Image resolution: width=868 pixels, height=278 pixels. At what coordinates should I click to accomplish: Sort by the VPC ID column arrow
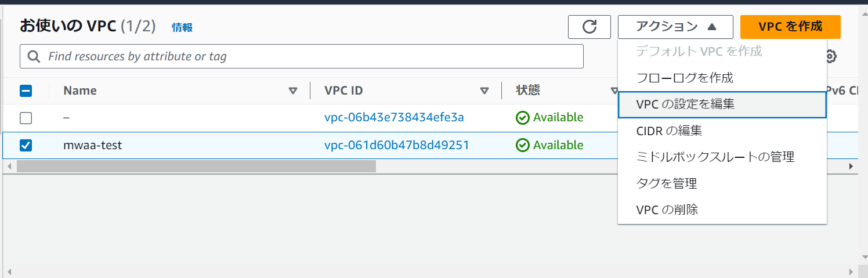[484, 91]
